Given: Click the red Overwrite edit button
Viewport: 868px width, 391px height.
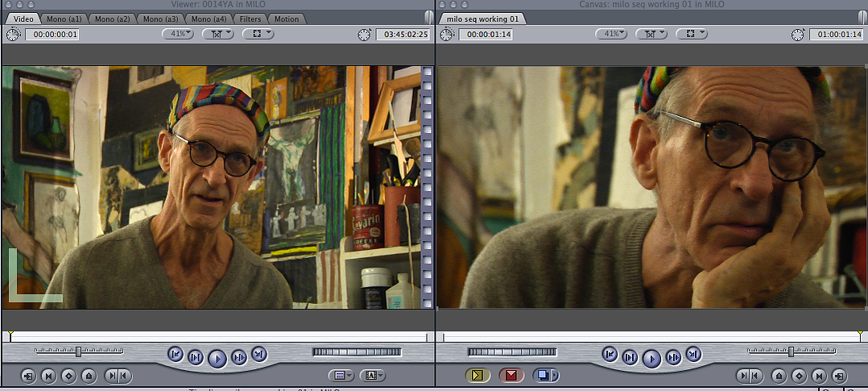Looking at the screenshot, I should tap(511, 376).
